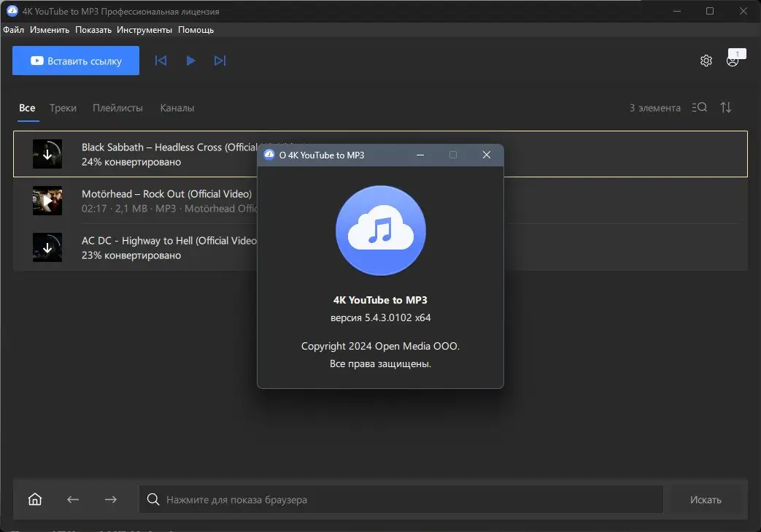Go to browser home via house icon
This screenshot has width=761, height=532.
point(35,499)
